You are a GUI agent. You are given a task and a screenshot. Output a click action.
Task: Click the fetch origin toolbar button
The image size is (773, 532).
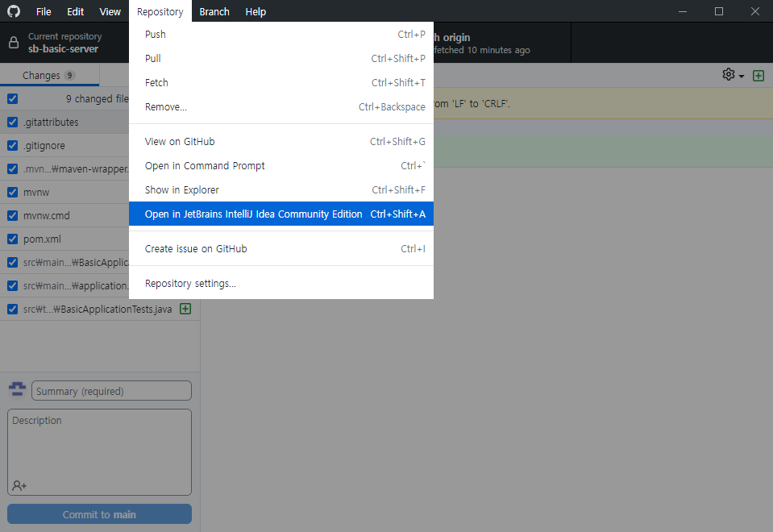pyautogui.click(x=502, y=43)
